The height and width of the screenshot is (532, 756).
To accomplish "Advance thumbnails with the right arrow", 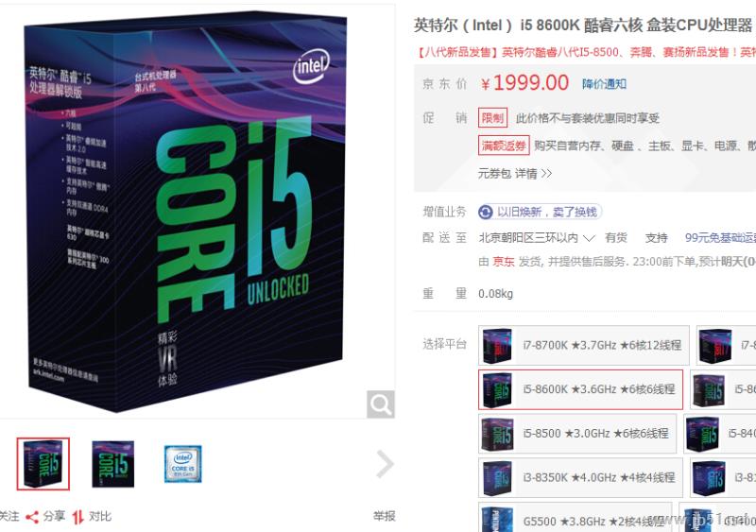I will (x=385, y=464).
